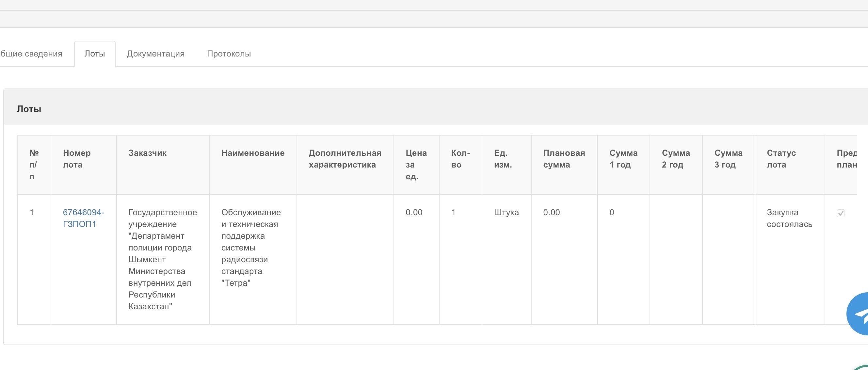Screen dimensions: 868x370
Task: Click the Цена за ед. column header
Action: (x=416, y=165)
